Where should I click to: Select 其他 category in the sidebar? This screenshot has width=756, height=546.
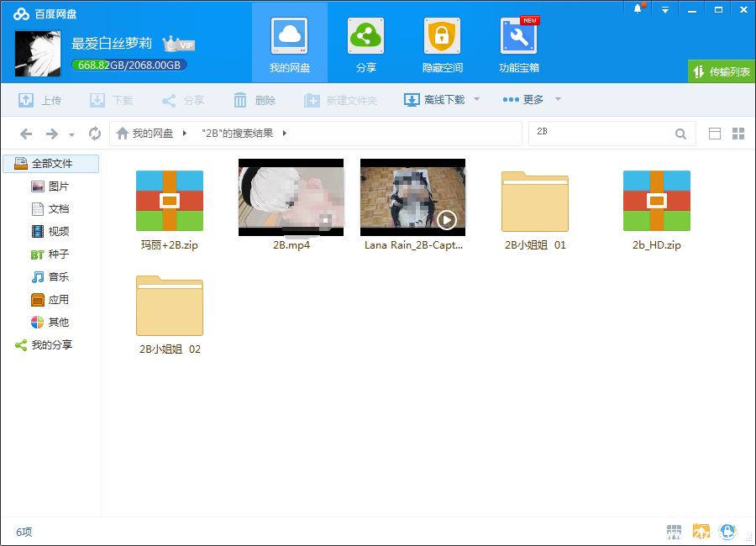[x=51, y=323]
